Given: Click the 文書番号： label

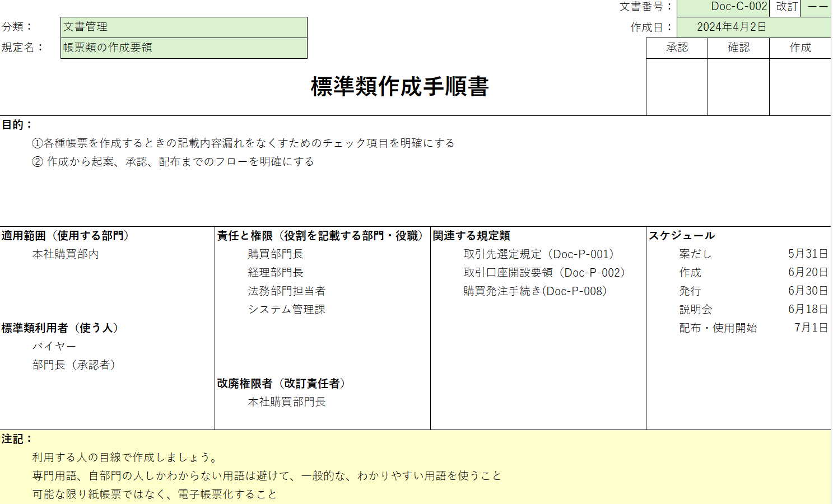Looking at the screenshot, I should tap(646, 7).
